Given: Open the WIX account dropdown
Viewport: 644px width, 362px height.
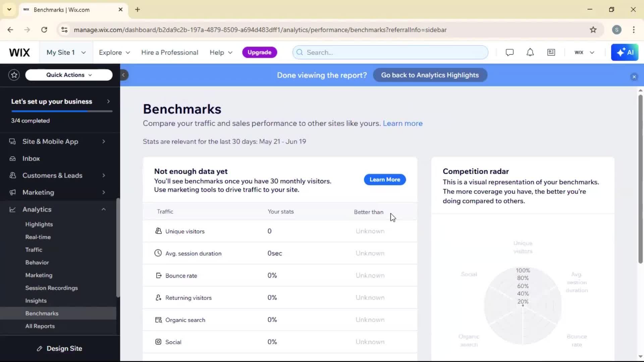Looking at the screenshot, I should coord(584,53).
